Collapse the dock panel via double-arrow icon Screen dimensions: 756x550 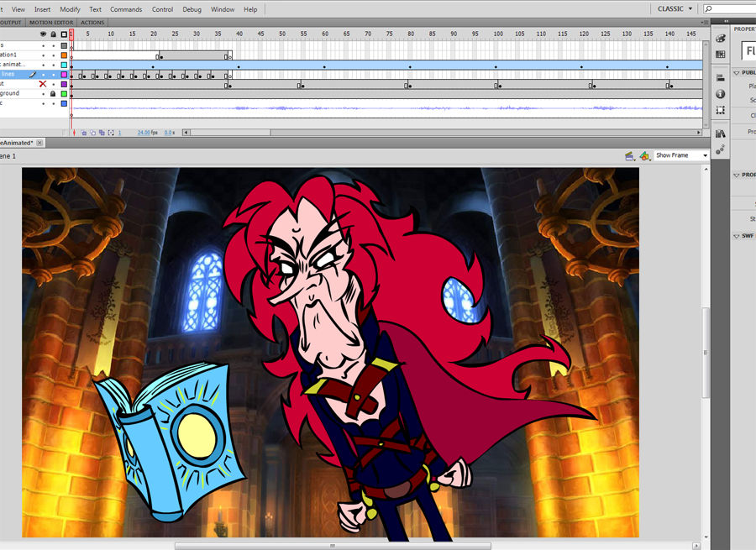click(726, 21)
